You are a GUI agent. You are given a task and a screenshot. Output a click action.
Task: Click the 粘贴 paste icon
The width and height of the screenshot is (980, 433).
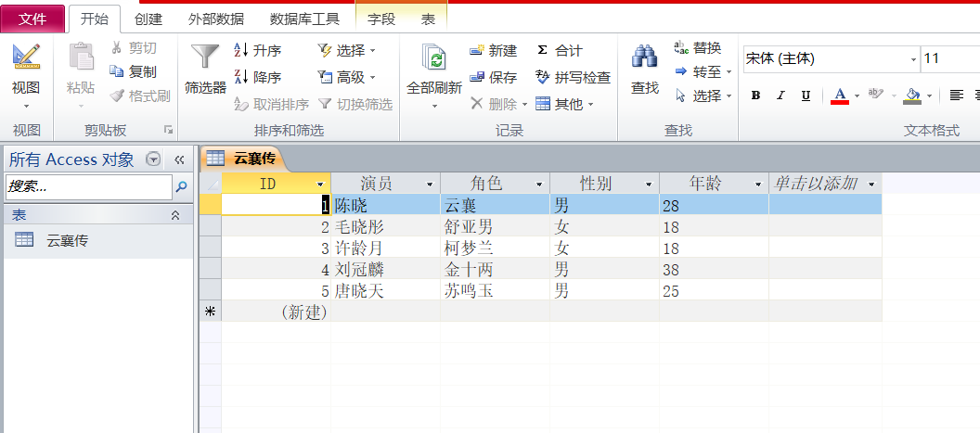82,57
